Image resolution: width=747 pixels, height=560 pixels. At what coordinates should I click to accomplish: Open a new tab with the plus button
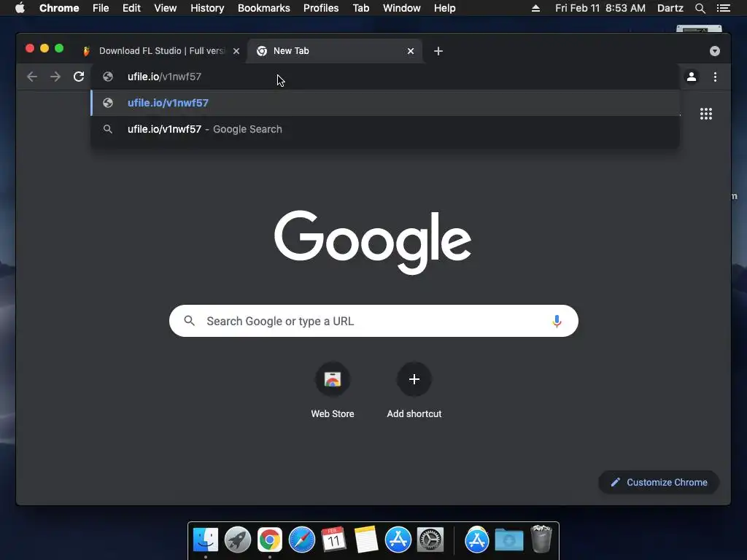pyautogui.click(x=438, y=51)
